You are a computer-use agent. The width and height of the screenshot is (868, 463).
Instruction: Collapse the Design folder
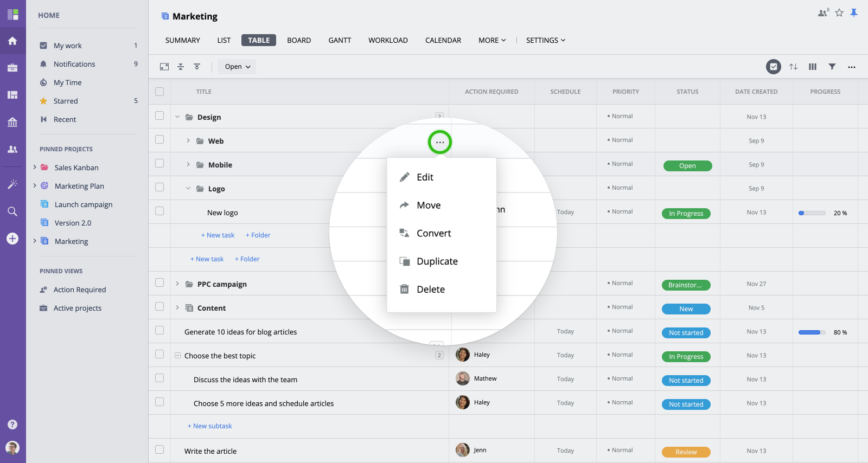coord(177,117)
